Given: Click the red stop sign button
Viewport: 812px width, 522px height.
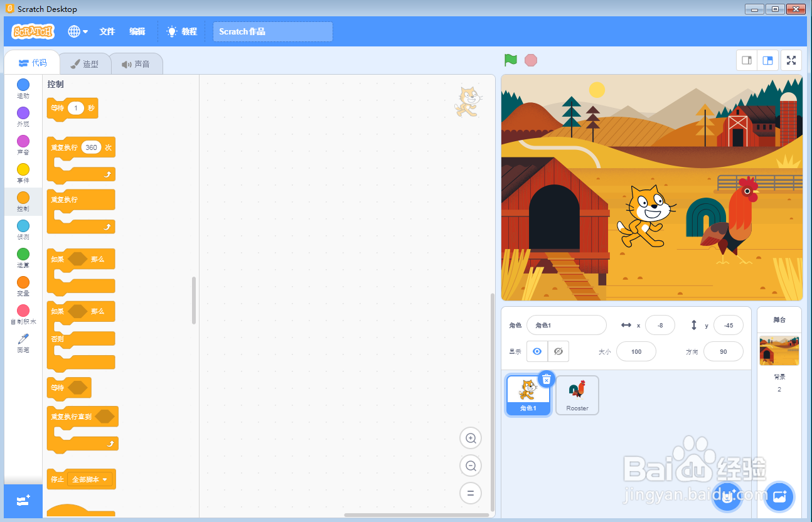Looking at the screenshot, I should click(x=531, y=60).
